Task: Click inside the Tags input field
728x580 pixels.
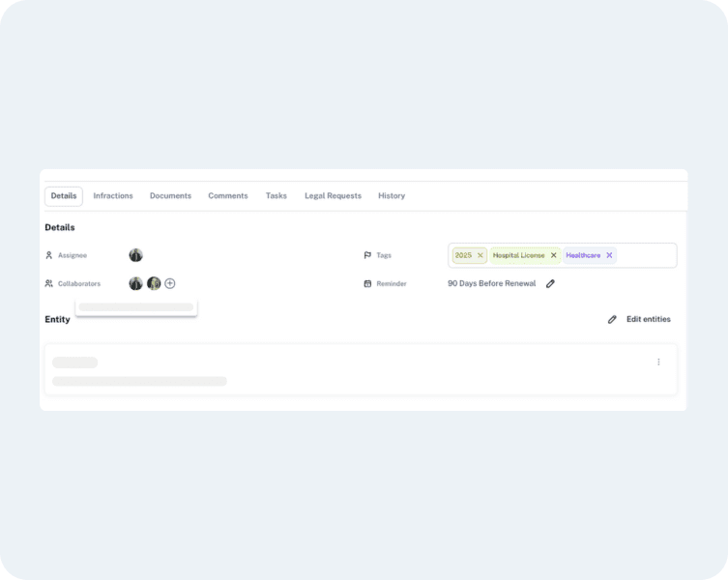Action: tap(563, 255)
